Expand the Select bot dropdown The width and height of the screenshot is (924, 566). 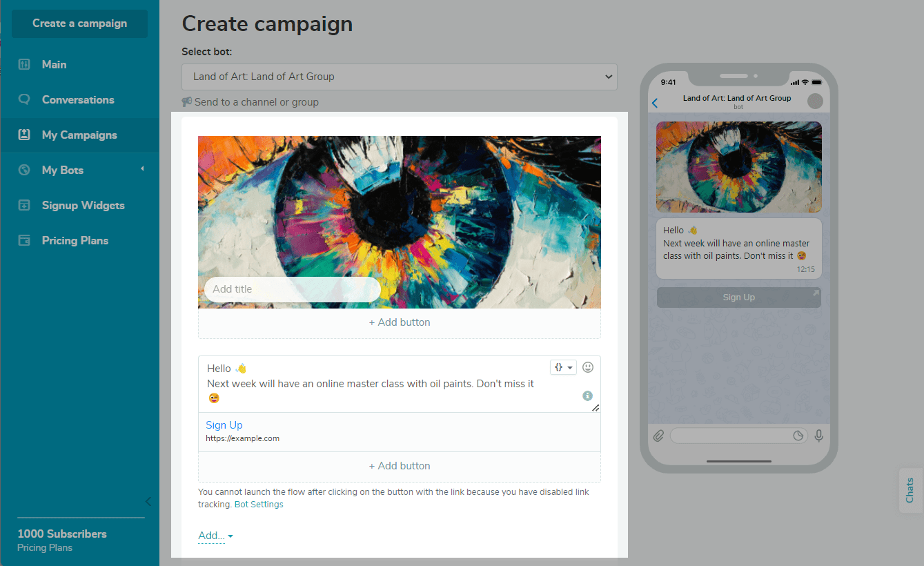(x=399, y=77)
